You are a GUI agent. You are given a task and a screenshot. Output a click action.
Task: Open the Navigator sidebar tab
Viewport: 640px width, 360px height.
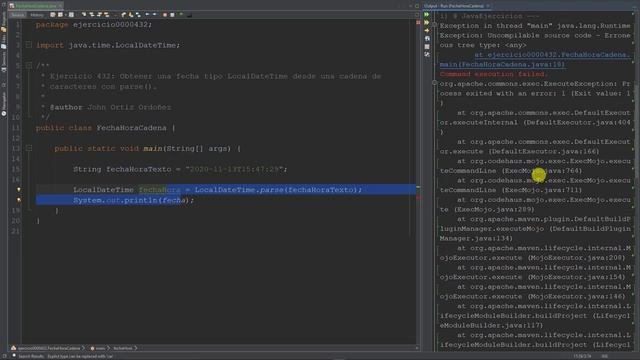point(4,104)
